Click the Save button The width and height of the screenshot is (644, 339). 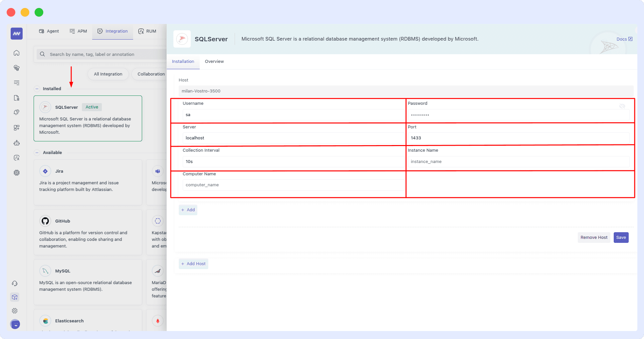[x=621, y=237]
